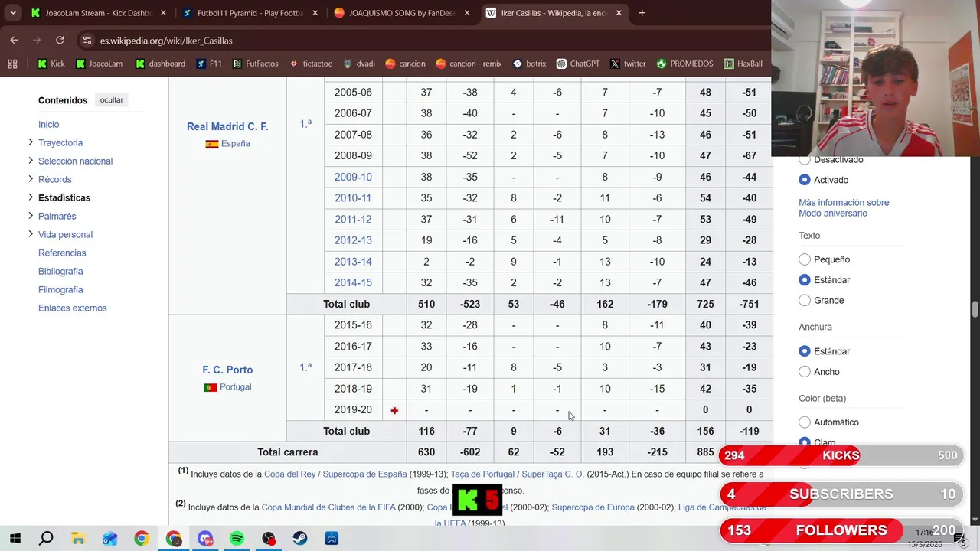Open the dvadi bookmark
Image resolution: width=980 pixels, height=551 pixels.
(x=359, y=64)
